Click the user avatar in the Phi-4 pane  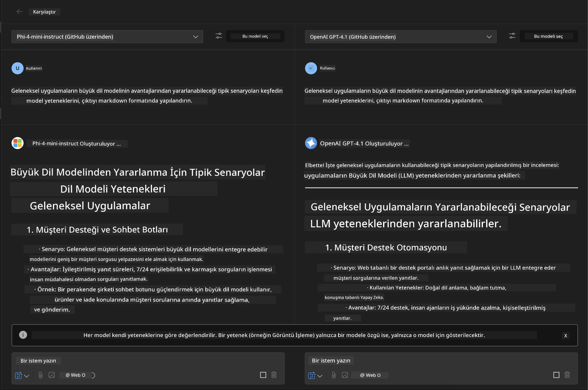coord(18,68)
